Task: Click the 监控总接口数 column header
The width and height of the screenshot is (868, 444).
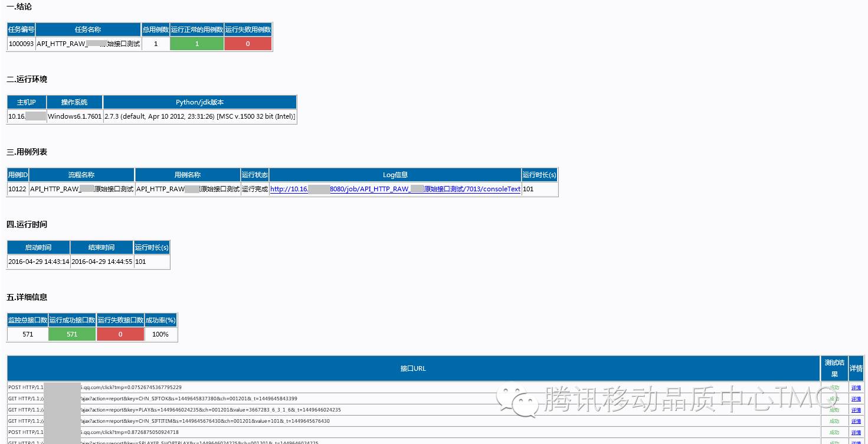Action: 27,320
